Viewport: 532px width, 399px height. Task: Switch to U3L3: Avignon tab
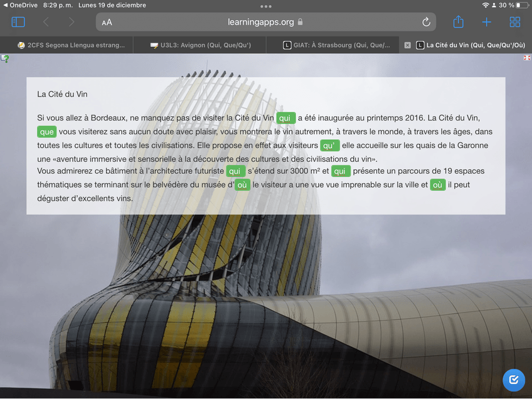[x=200, y=45]
